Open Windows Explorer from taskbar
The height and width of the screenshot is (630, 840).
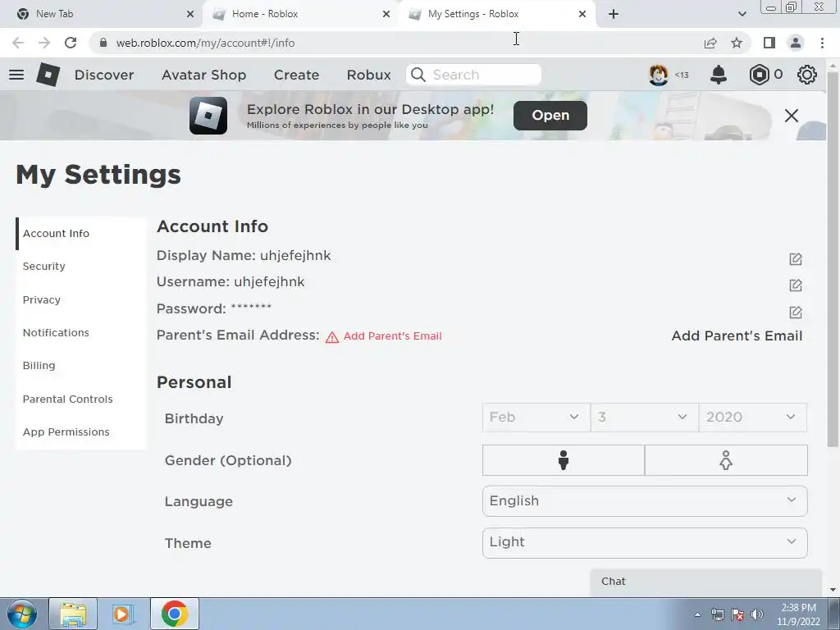pos(73,614)
